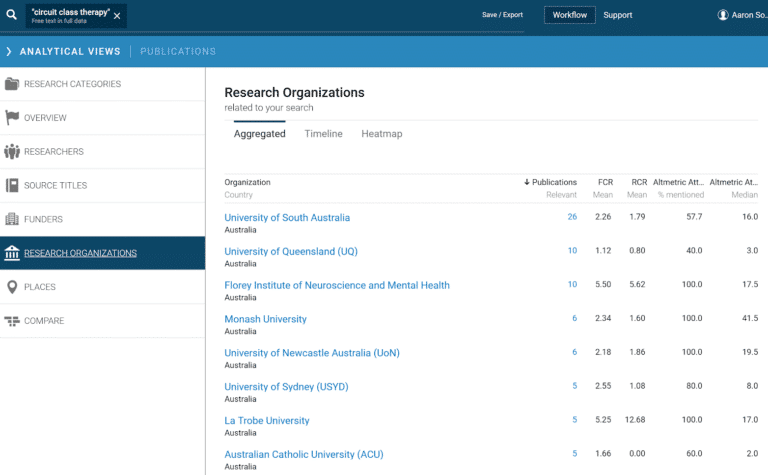
Task: Click the Compare icon in sidebar
Action: pyautogui.click(x=12, y=321)
